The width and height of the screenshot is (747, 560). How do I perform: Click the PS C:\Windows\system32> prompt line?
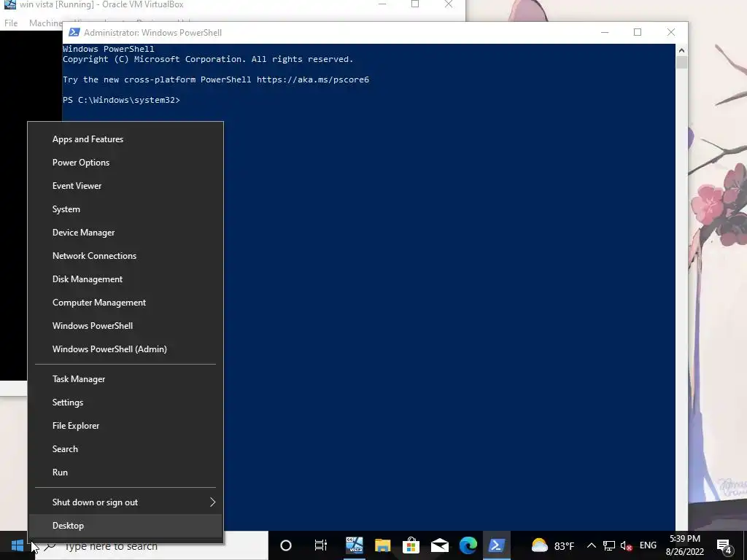click(122, 100)
